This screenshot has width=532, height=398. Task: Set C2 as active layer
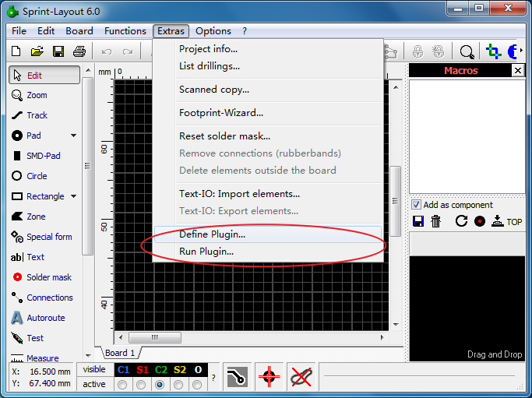point(160,385)
